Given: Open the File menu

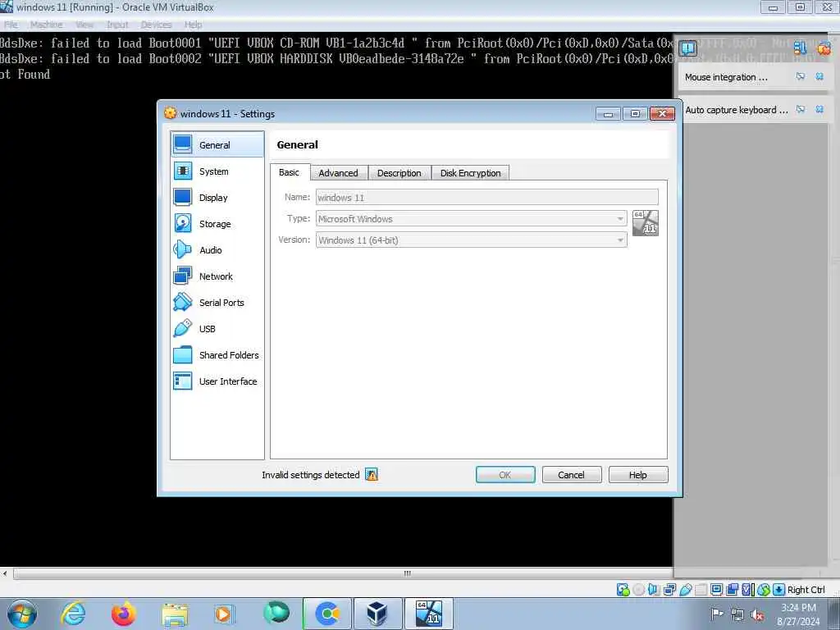Looking at the screenshot, I should (11, 25).
